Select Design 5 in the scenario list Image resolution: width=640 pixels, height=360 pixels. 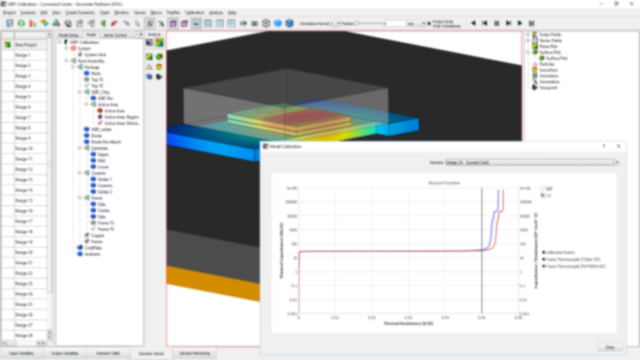coord(23,97)
